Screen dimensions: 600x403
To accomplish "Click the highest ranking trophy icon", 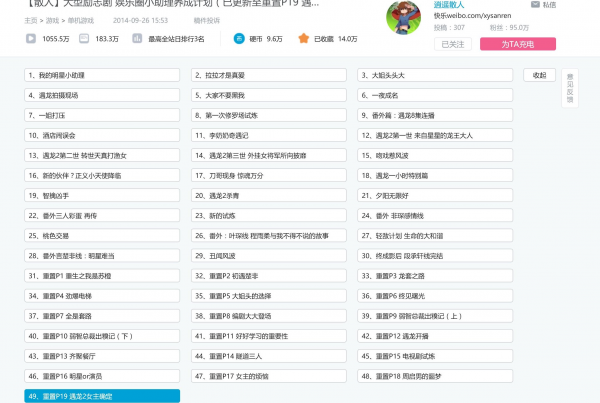I will click(x=138, y=39).
